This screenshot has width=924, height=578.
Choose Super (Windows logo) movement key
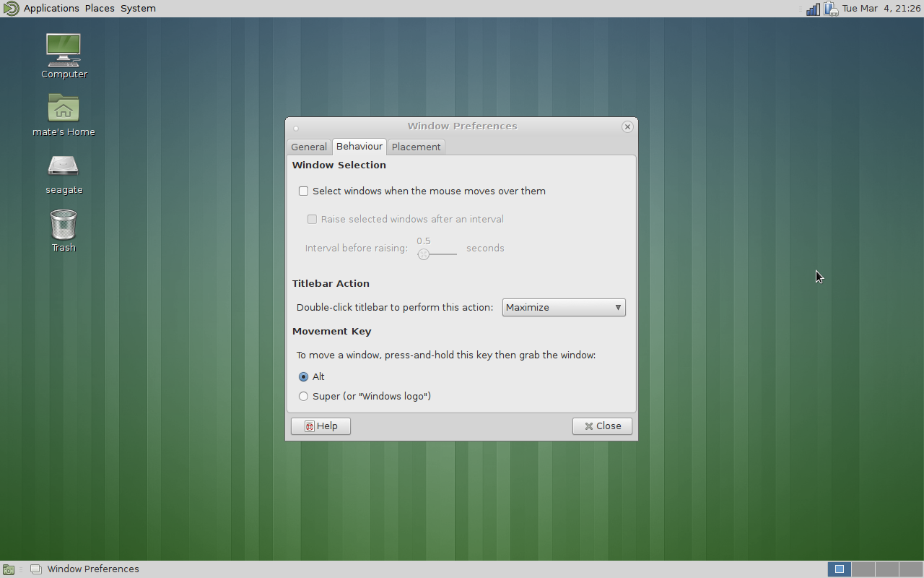(304, 397)
